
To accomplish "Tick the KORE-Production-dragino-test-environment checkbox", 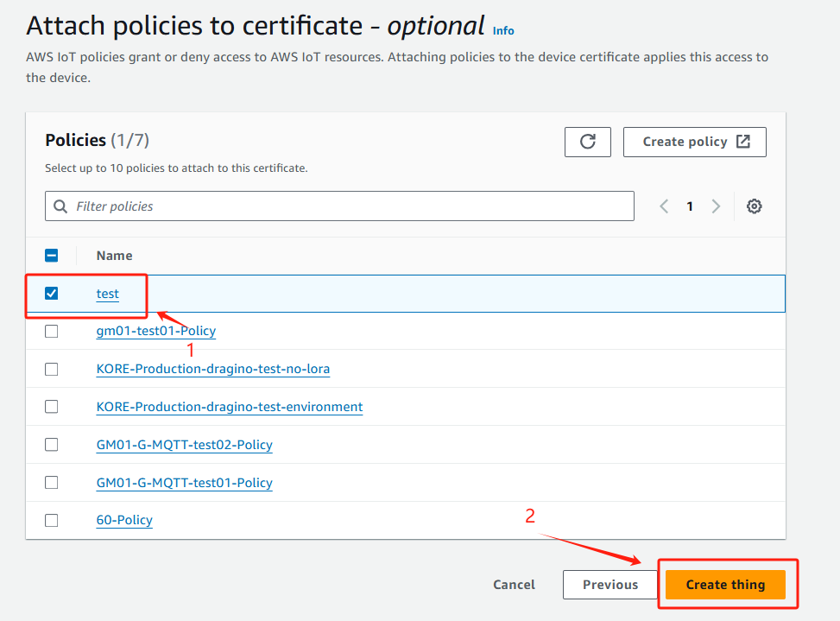I will click(52, 407).
